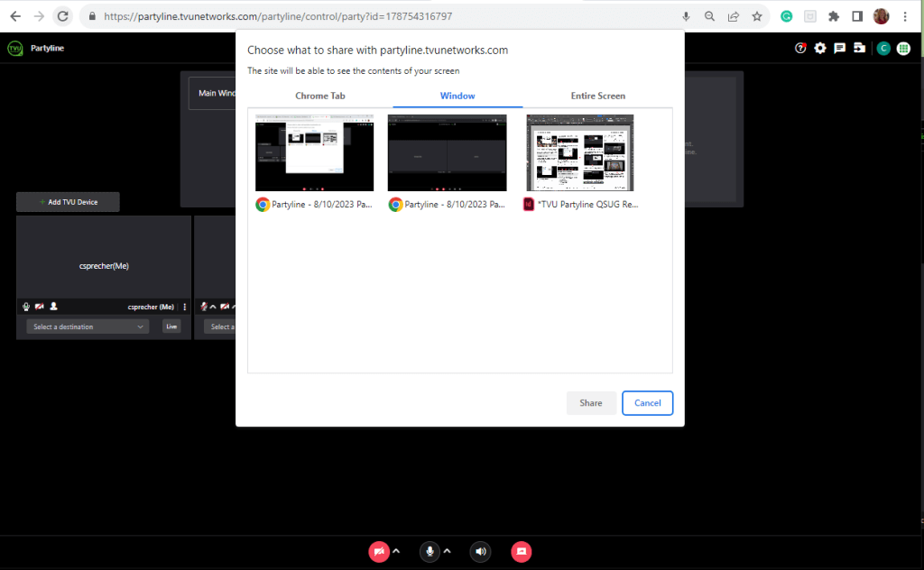Click the Main Window label box

[x=213, y=93]
